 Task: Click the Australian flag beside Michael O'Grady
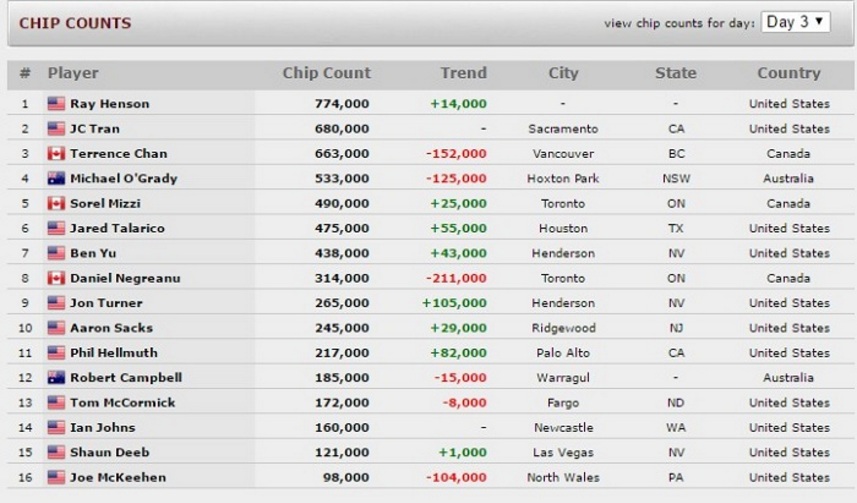(56, 179)
